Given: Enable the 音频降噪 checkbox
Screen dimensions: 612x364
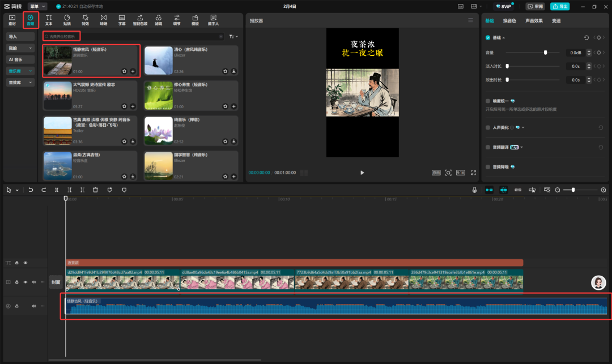Looking at the screenshot, I should [488, 167].
